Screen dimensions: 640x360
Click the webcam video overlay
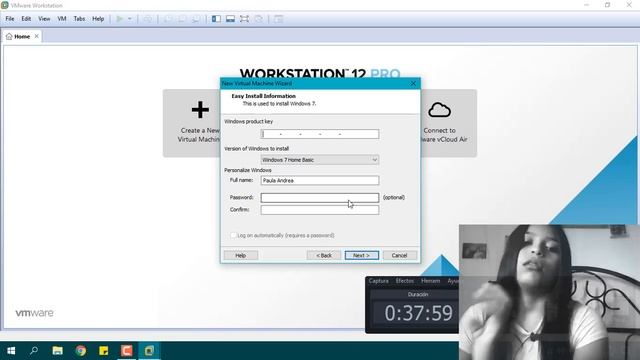pos(549,292)
